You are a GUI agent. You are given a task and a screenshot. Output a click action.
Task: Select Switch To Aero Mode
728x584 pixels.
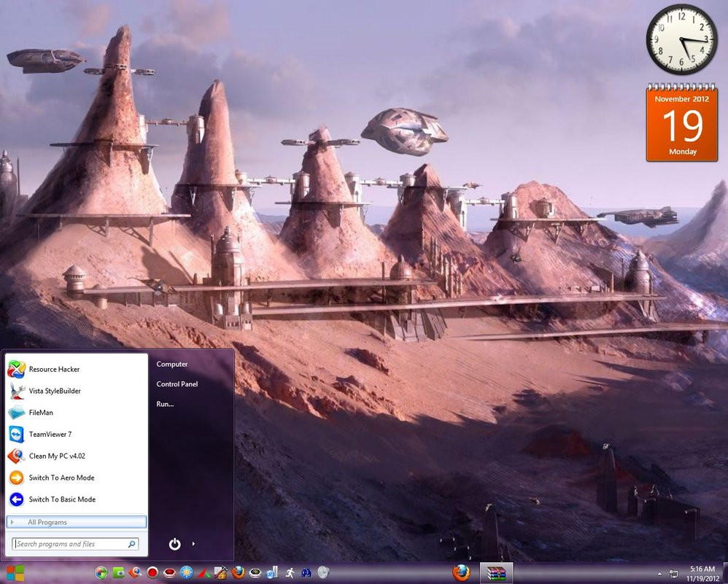(77, 478)
